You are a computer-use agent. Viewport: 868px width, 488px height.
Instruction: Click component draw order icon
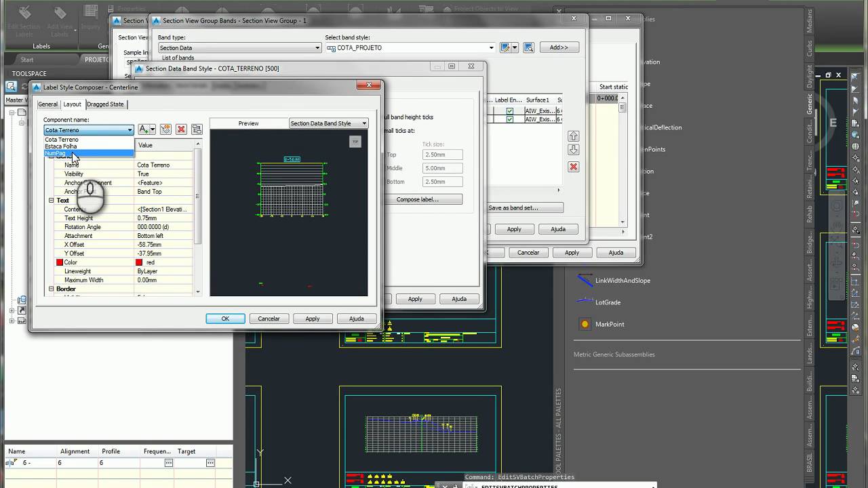pos(197,129)
